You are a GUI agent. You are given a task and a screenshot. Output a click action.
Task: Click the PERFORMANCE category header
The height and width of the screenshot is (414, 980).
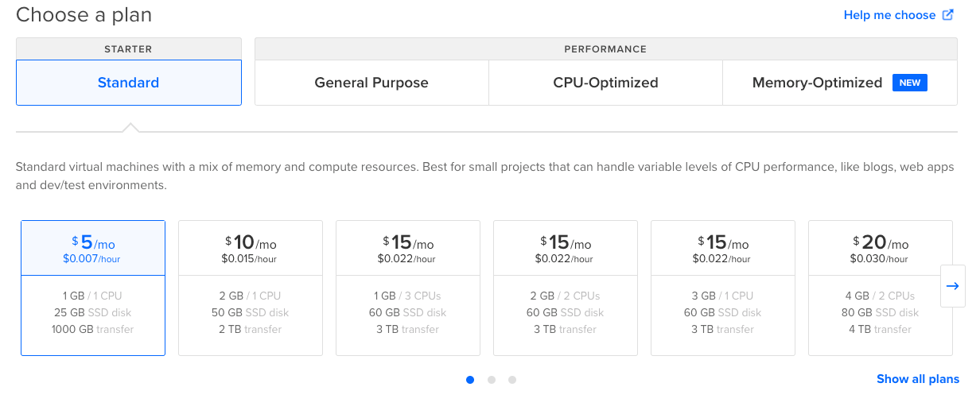pos(605,49)
